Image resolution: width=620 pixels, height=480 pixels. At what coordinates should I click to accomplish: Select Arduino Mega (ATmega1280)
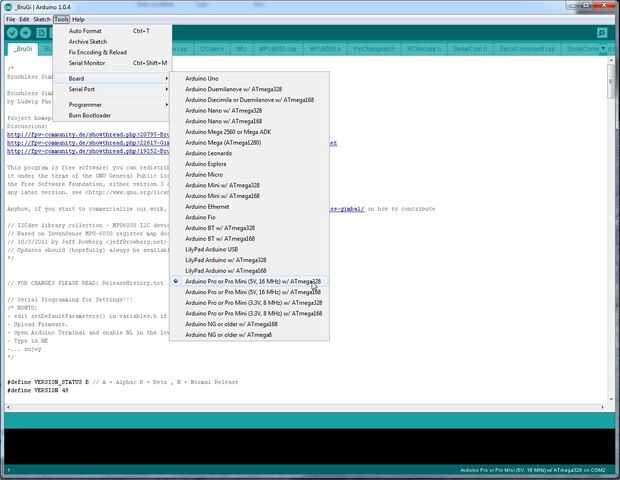249,143
